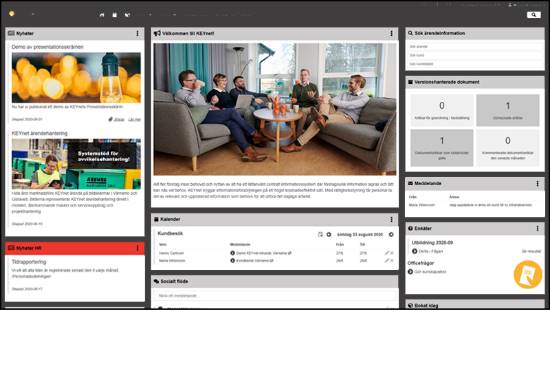Image resolution: width=550 pixels, height=380 pixels.
Task: Click the Läs mer link under demo news
Action: coord(134,120)
